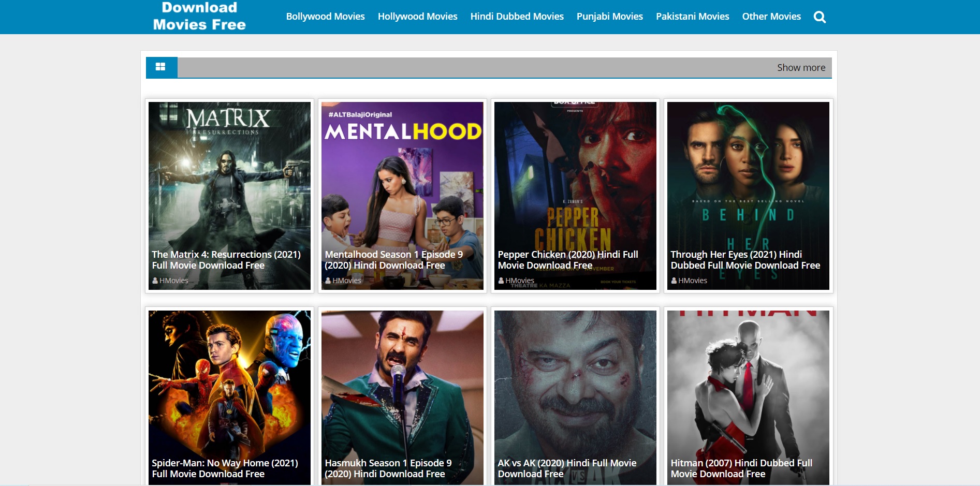Open Pepper Chicken (2020) movie link

coord(567,260)
